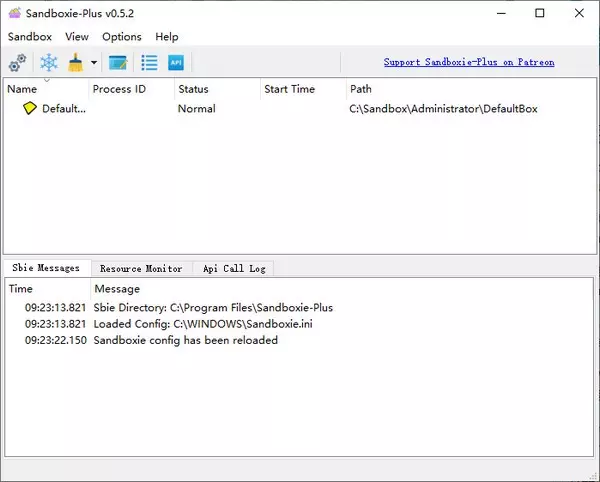The width and height of the screenshot is (600, 482).
Task: Switch to the Resource Monitor tab
Action: (x=141, y=268)
